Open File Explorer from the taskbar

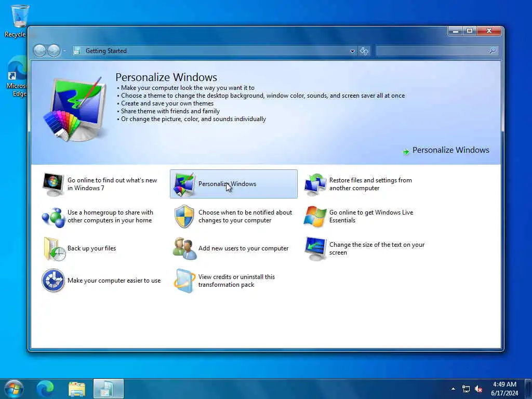pyautogui.click(x=77, y=389)
